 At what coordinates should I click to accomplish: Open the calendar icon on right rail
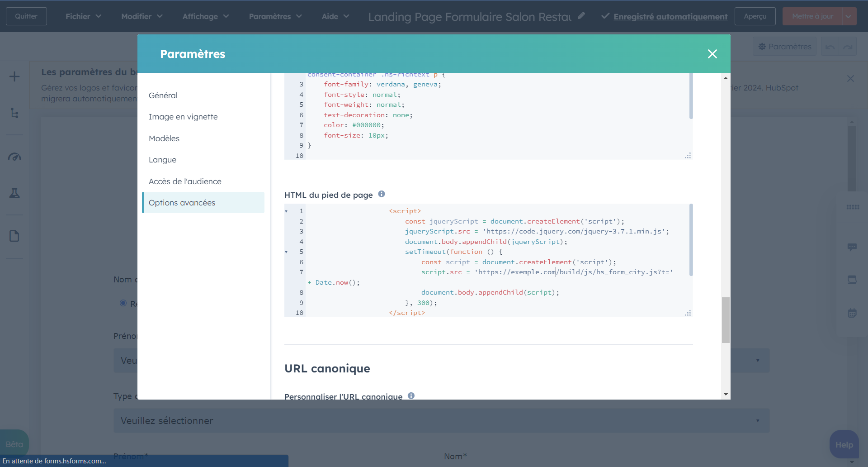852,313
